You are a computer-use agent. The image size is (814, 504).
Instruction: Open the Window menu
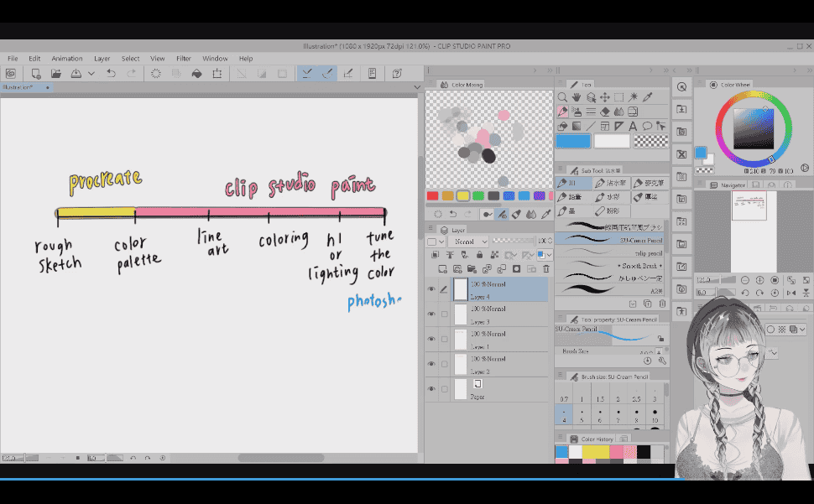coord(215,59)
